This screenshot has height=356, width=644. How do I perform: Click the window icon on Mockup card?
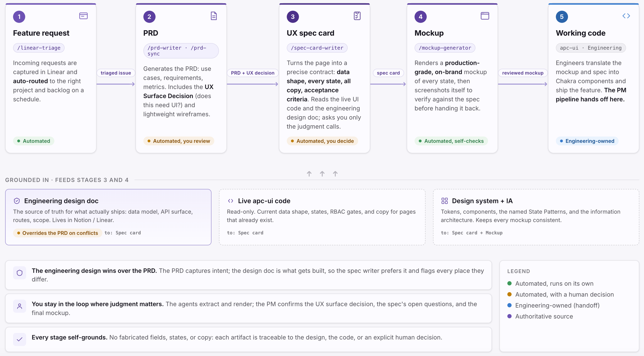[x=485, y=16]
